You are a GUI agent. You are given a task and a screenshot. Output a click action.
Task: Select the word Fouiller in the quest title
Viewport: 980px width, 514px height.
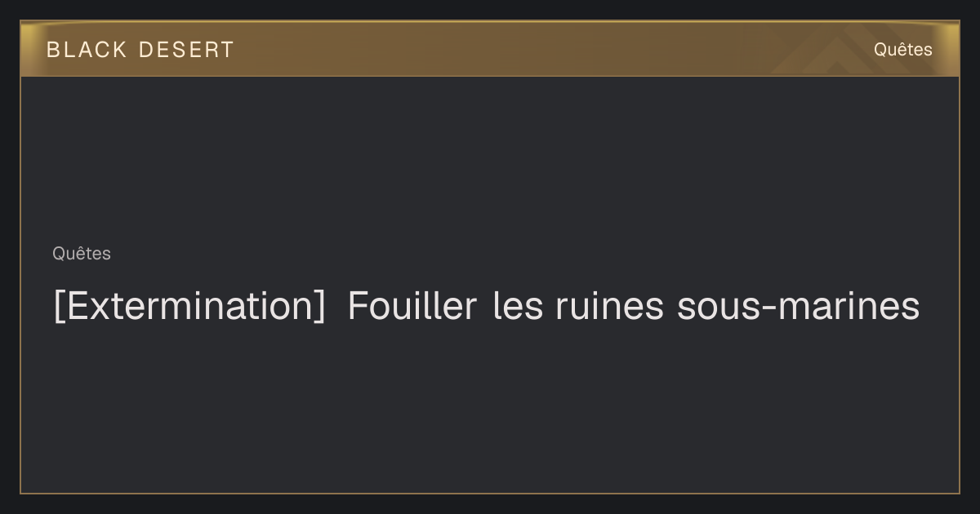pyautogui.click(x=412, y=306)
